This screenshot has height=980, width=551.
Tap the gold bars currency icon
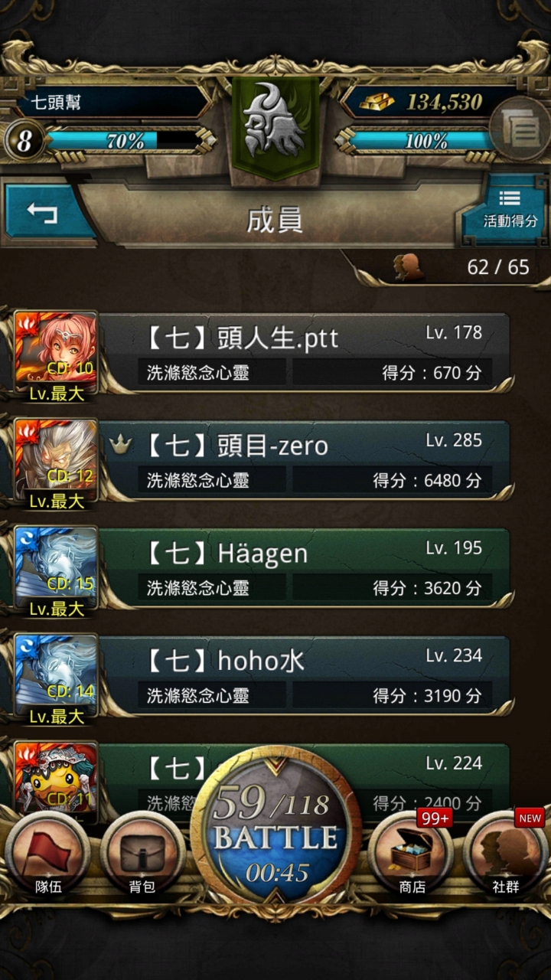pyautogui.click(x=377, y=102)
